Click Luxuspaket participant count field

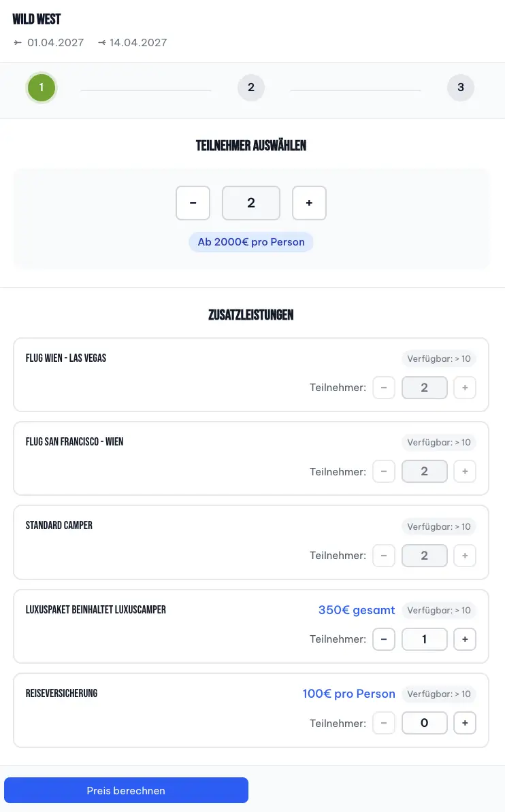(x=424, y=639)
